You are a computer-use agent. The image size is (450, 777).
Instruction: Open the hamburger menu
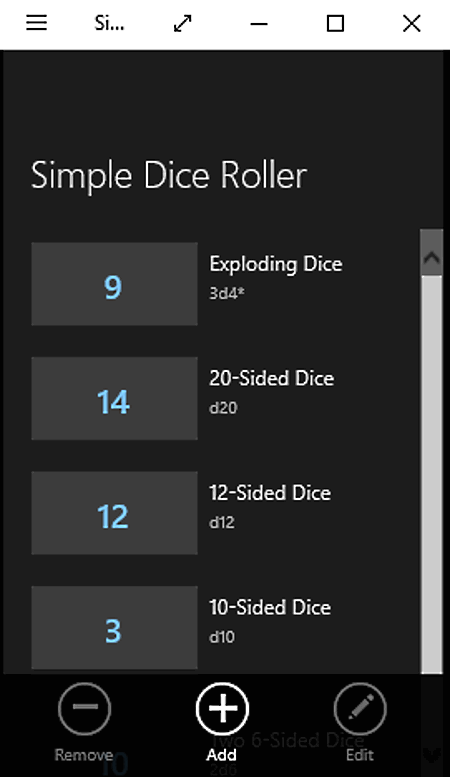tap(36, 23)
